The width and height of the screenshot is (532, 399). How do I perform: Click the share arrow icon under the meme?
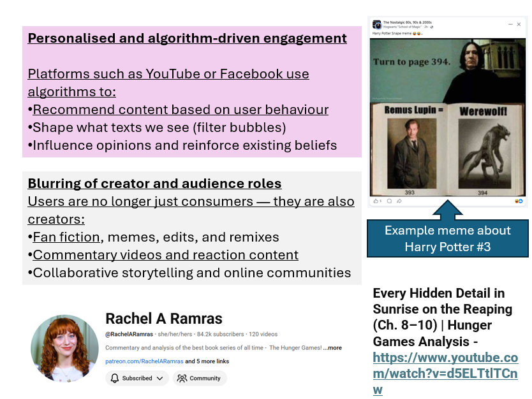pyautogui.click(x=399, y=201)
